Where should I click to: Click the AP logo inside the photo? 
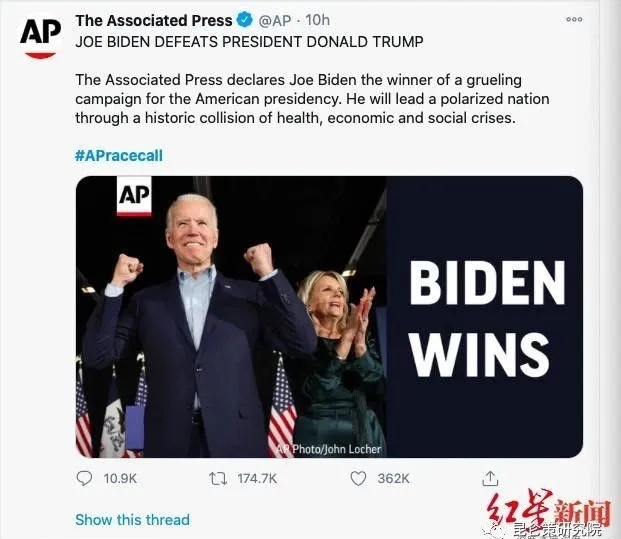(134, 196)
